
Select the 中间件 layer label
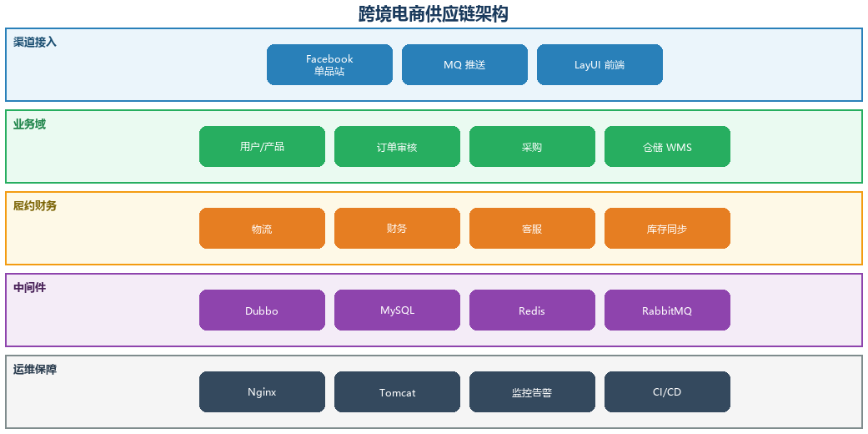click(x=29, y=288)
